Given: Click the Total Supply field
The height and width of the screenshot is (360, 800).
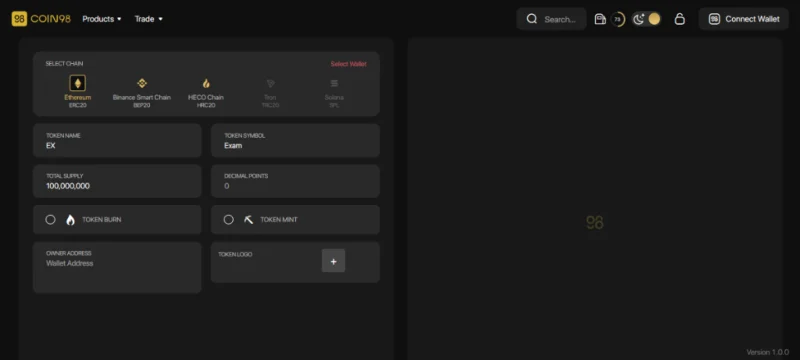Looking at the screenshot, I should (117, 181).
